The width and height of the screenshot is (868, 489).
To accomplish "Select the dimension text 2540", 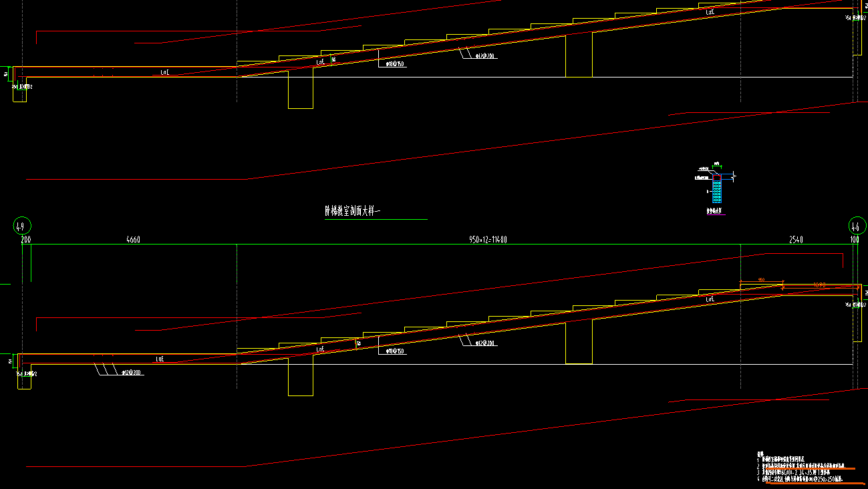I will 796,239.
